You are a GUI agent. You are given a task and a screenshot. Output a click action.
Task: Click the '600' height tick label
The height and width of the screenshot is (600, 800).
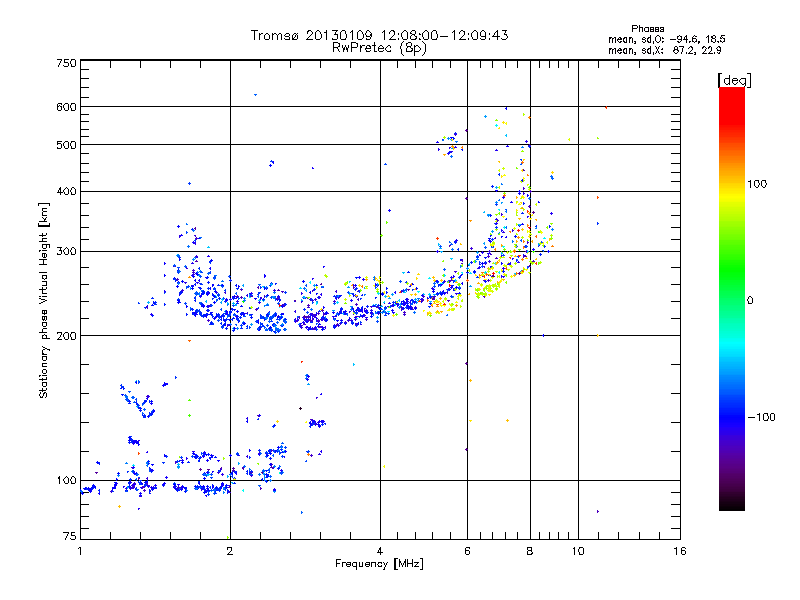(x=66, y=107)
